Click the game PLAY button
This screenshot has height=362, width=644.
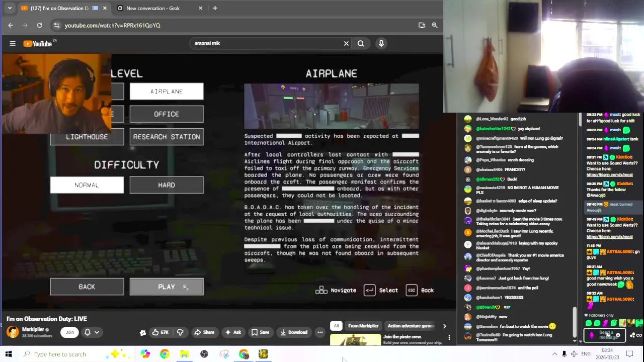click(x=167, y=287)
